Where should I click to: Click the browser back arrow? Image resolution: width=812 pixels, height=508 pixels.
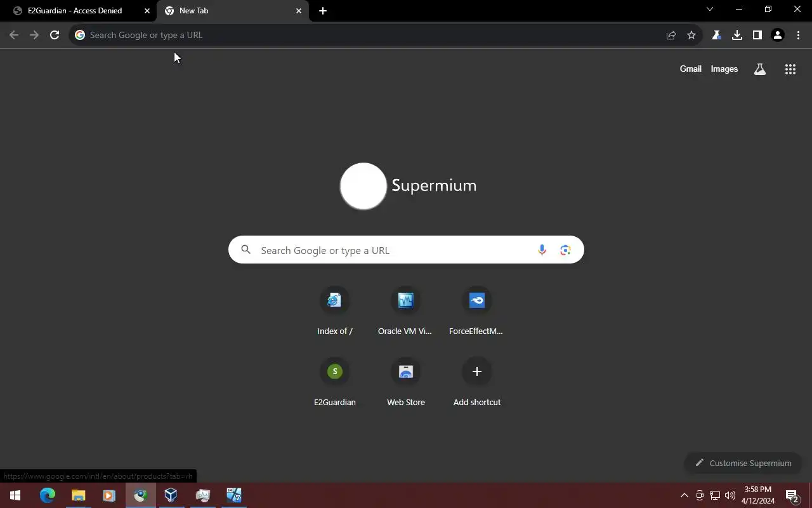[x=14, y=35]
